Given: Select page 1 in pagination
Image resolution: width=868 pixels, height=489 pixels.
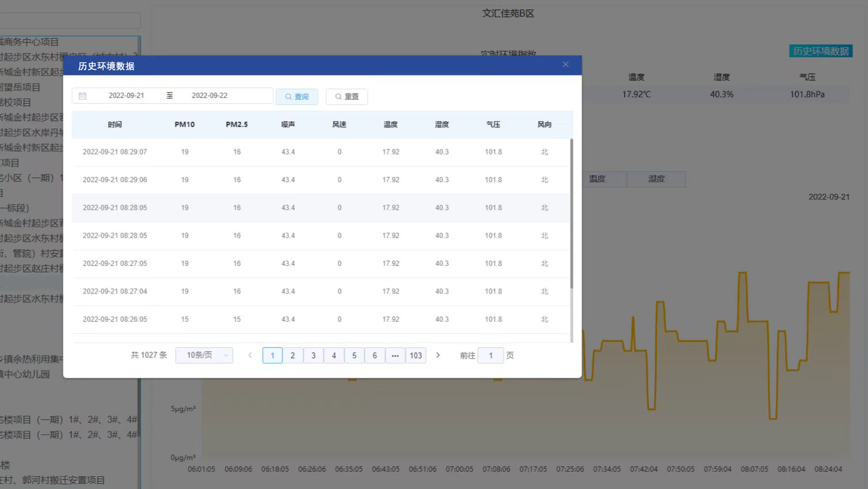Looking at the screenshot, I should click(273, 355).
